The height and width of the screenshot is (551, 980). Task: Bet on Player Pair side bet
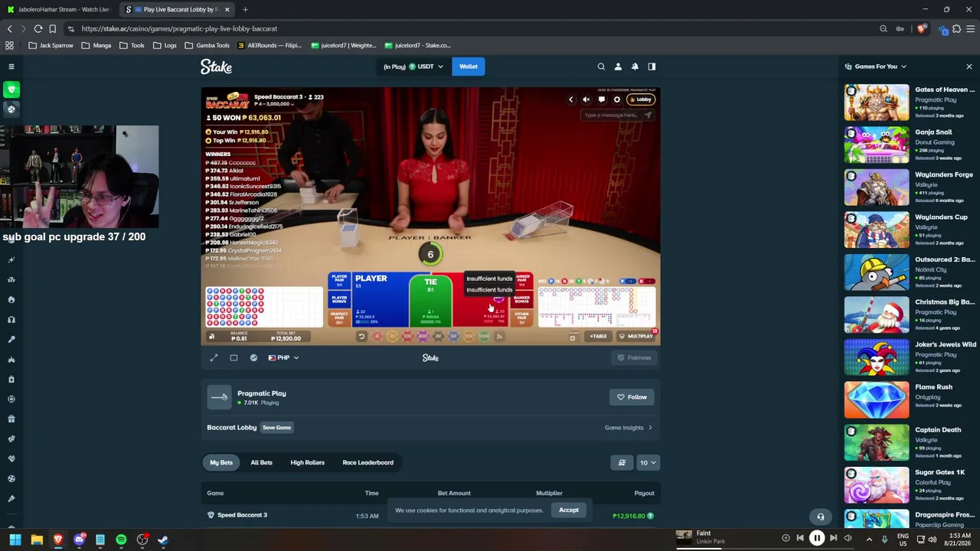pos(339,279)
